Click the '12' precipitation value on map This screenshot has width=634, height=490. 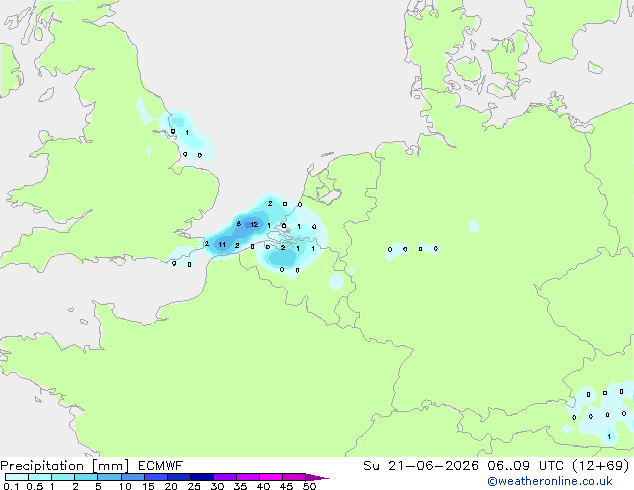(x=254, y=224)
